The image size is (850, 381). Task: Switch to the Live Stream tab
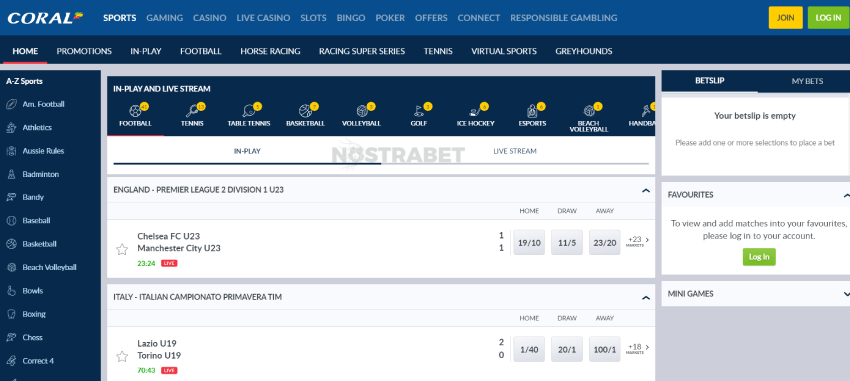[514, 151]
